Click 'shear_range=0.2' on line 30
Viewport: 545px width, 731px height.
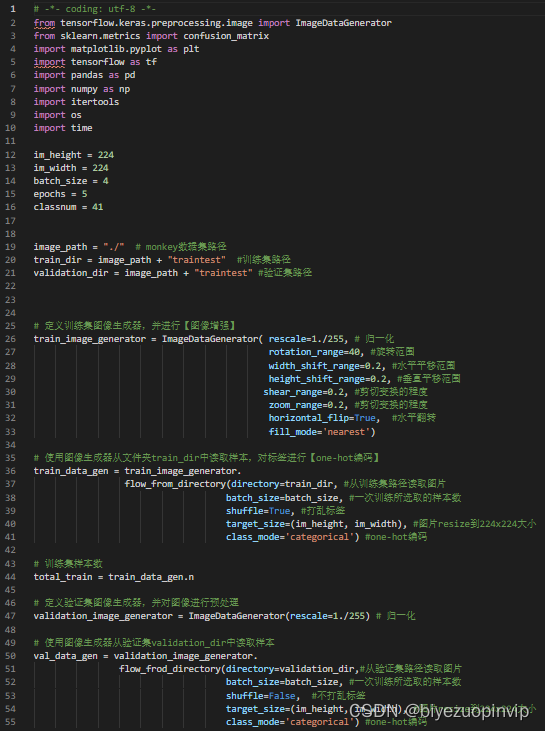point(304,392)
